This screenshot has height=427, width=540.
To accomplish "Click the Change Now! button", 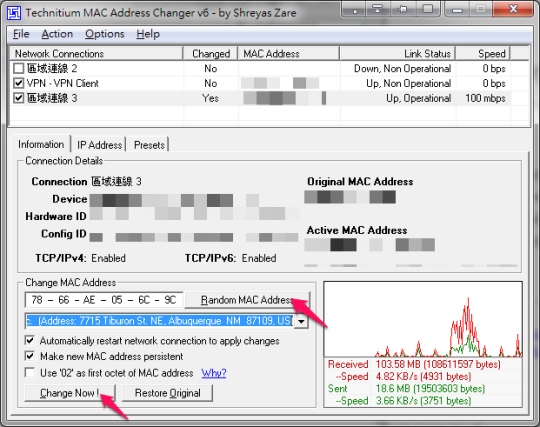I will 70,393.
